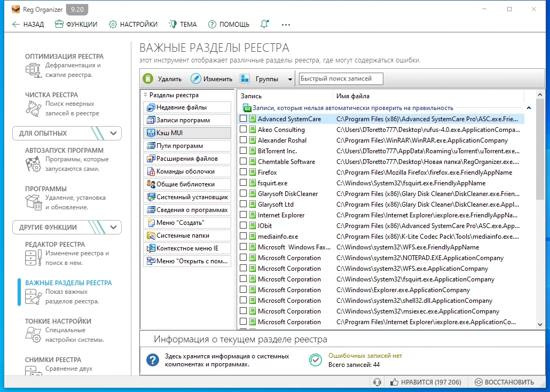Check the Firefox entry checkbox
This screenshot has height=392, width=550.
tap(243, 172)
